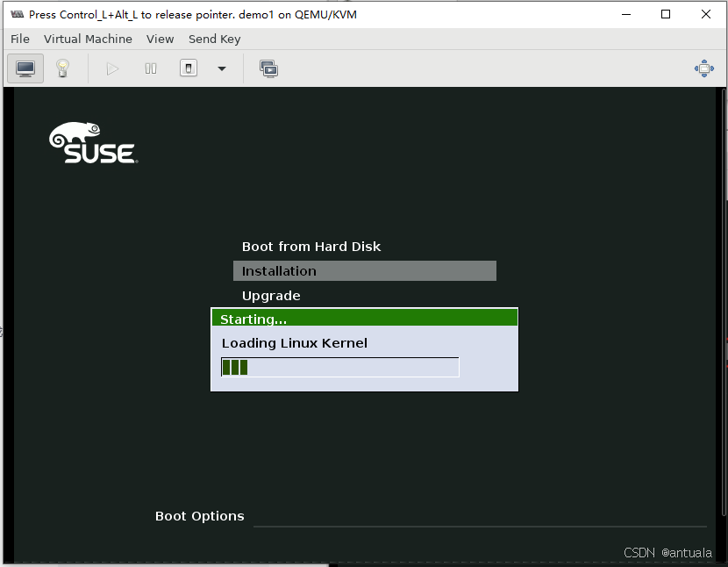728x567 pixels.
Task: Shut down the virtual machine
Action: pos(189,68)
